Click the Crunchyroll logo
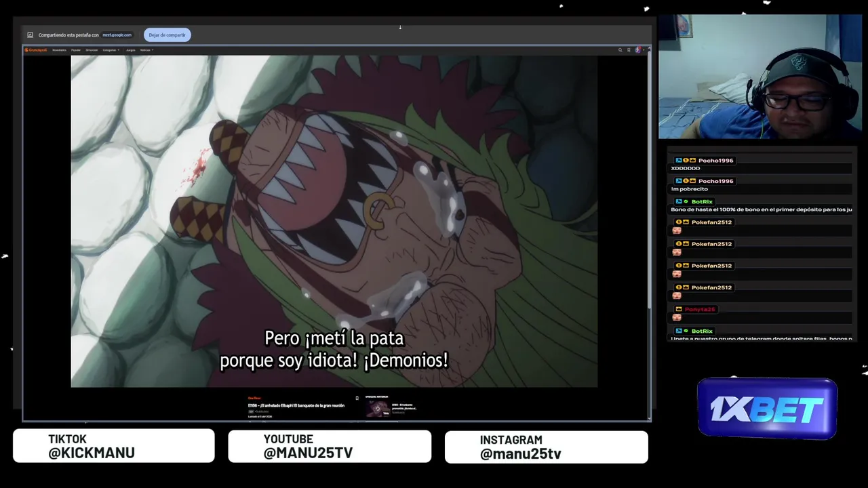This screenshot has height=488, width=868. (x=36, y=50)
